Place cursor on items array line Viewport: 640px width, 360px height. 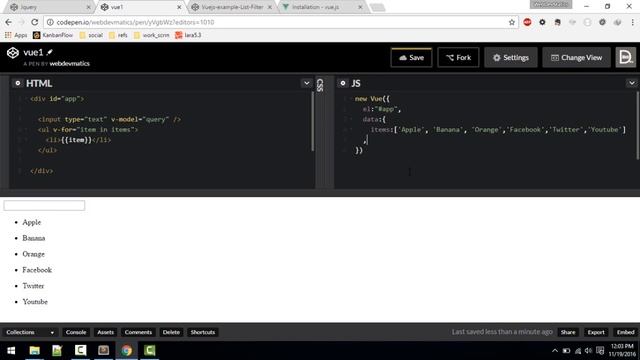498,130
